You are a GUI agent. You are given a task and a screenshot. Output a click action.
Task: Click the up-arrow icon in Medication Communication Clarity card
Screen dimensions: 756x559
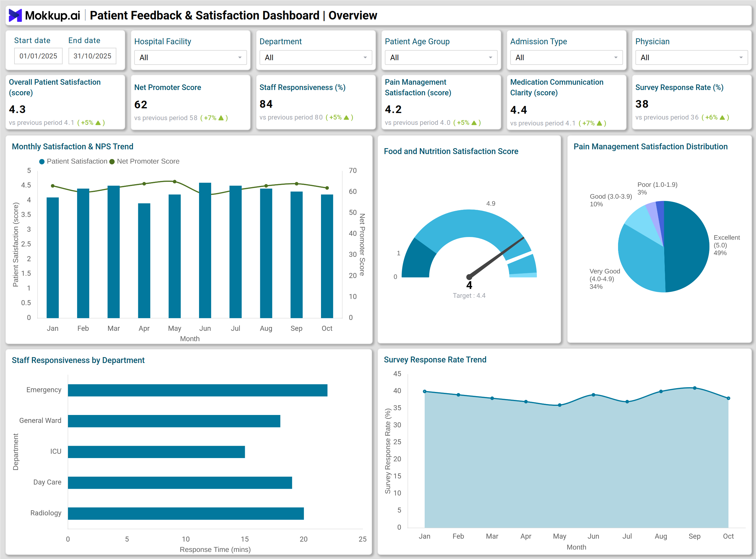599,123
